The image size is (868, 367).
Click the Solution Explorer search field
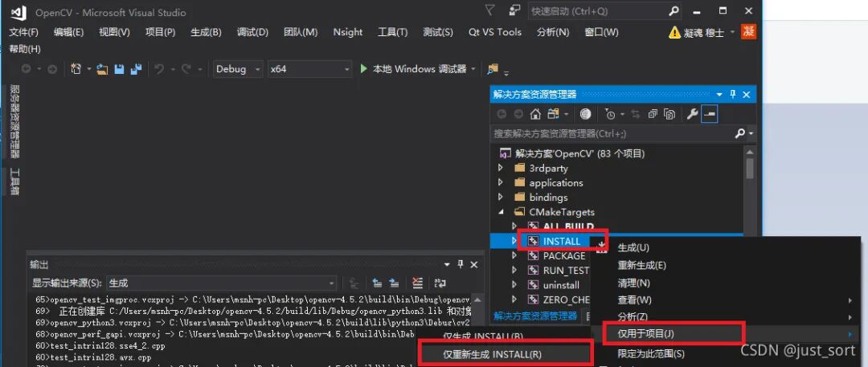[613, 133]
